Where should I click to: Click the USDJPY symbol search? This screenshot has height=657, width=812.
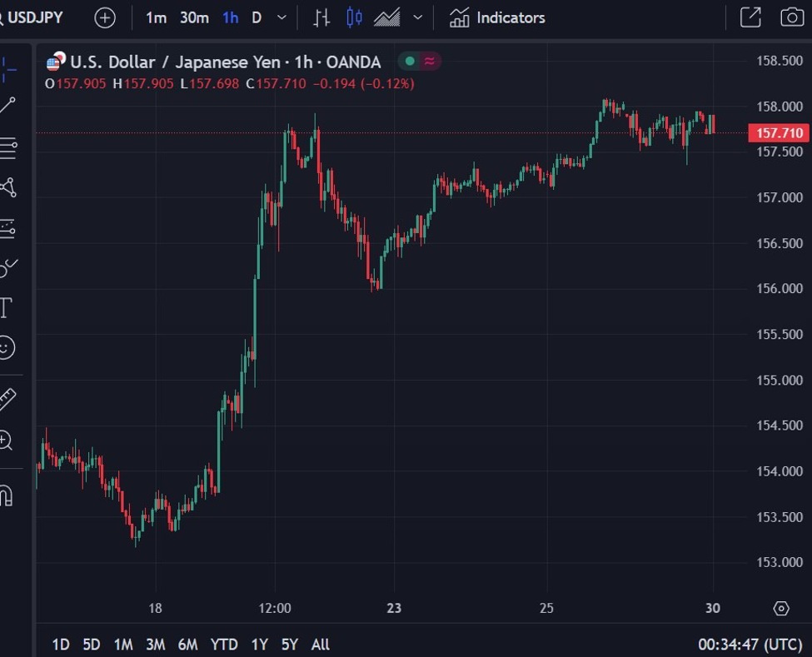[32, 17]
